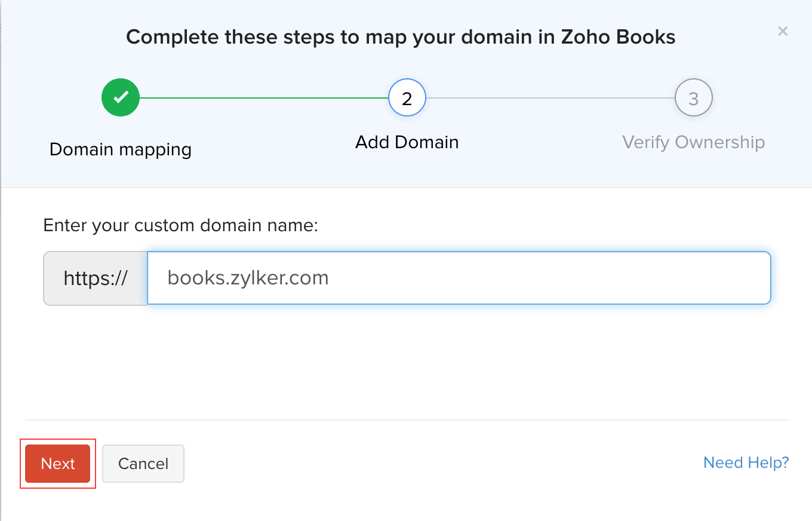Click the dialog title about Zoho Books
The height and width of the screenshot is (521, 812).
point(401,37)
